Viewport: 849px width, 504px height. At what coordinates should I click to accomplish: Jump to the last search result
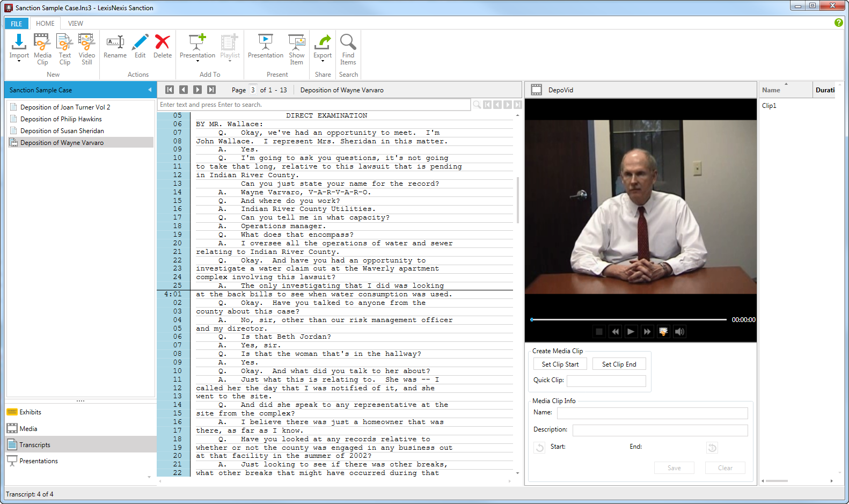(x=517, y=105)
